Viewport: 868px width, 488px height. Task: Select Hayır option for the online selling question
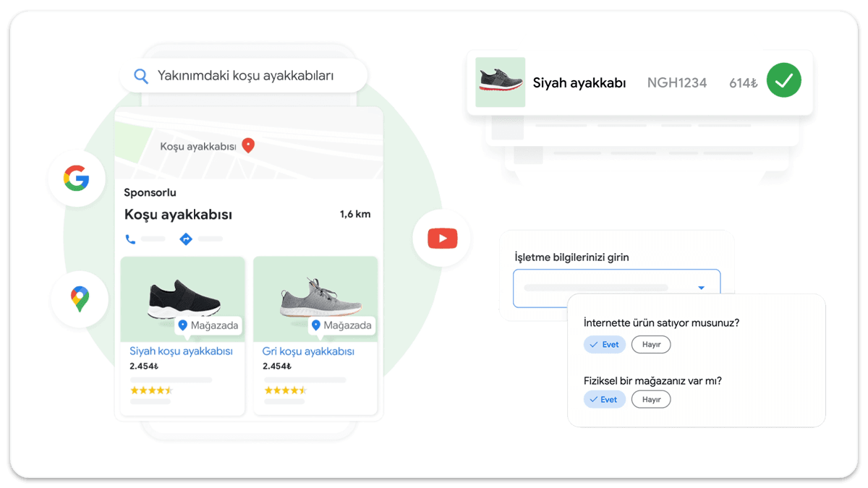coord(650,344)
